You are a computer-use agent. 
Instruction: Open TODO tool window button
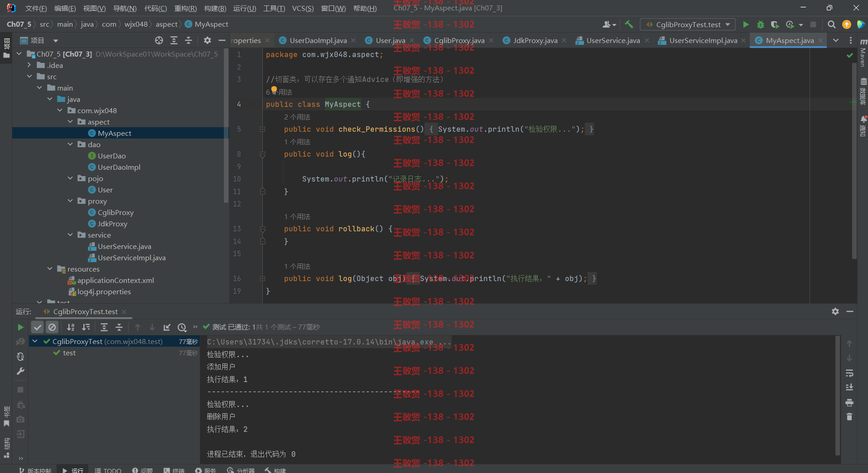[x=108, y=470]
